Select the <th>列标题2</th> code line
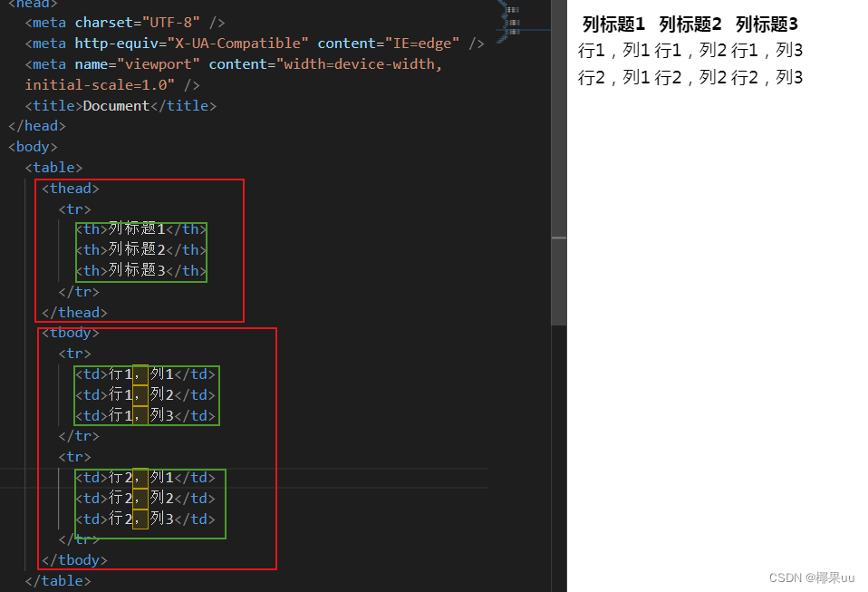Viewport: 868px width, 592px height. pos(141,249)
